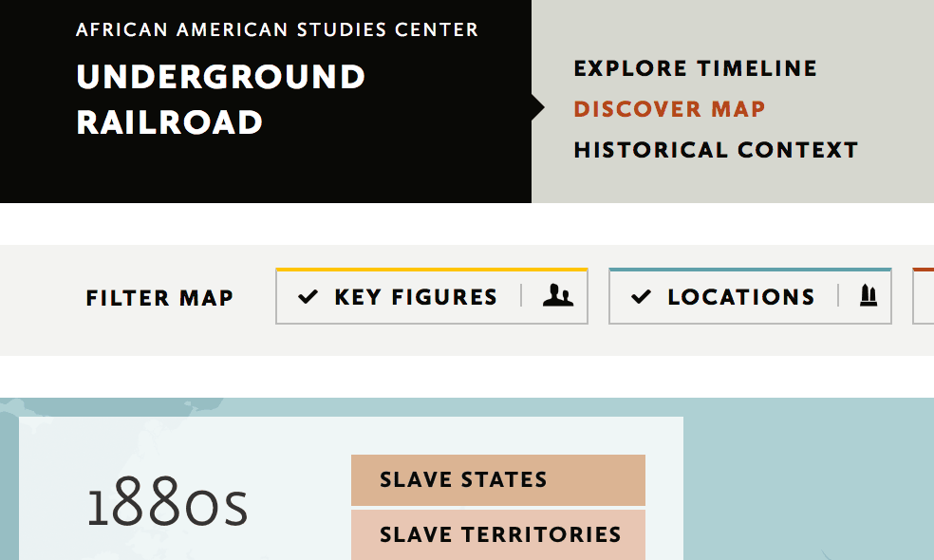Click the monument icon in Locations filter

click(866, 297)
